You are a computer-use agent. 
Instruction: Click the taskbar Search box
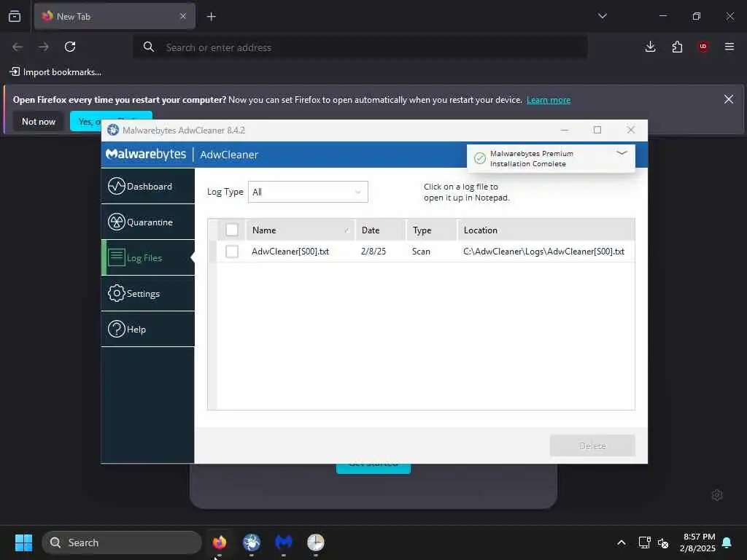(x=122, y=542)
